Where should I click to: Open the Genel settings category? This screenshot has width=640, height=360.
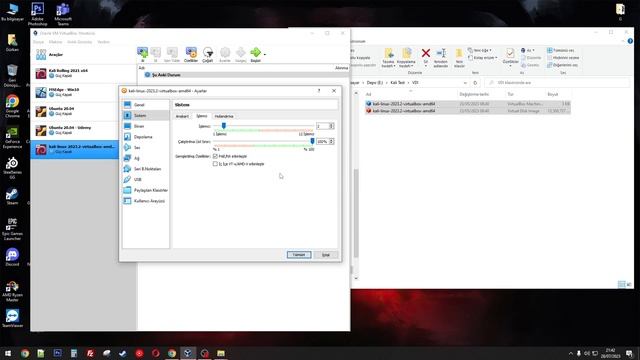coord(146,105)
